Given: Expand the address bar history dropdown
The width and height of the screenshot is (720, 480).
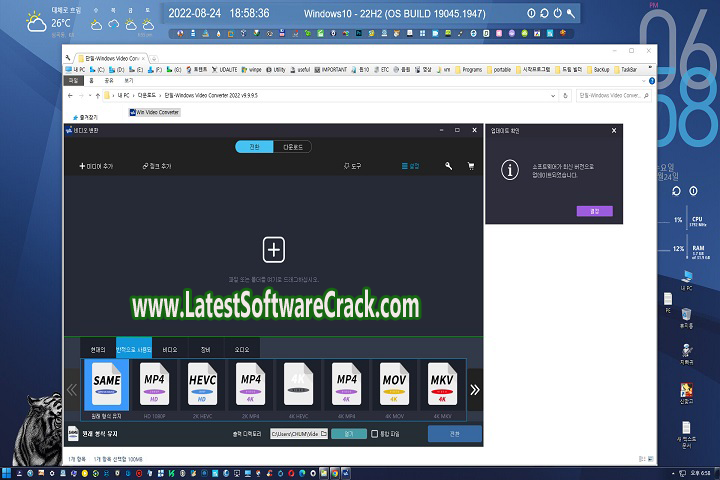Looking at the screenshot, I should tap(553, 96).
